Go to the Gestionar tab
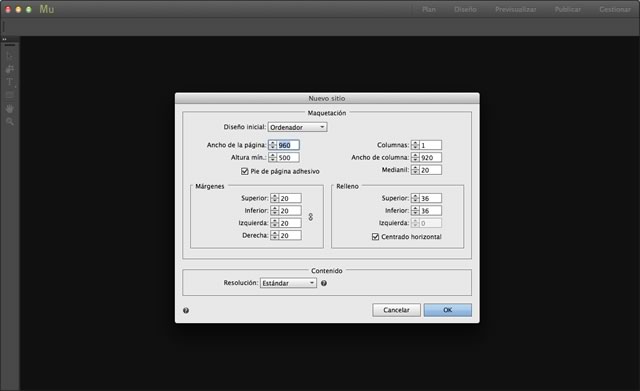The width and height of the screenshot is (640, 391). point(615,9)
